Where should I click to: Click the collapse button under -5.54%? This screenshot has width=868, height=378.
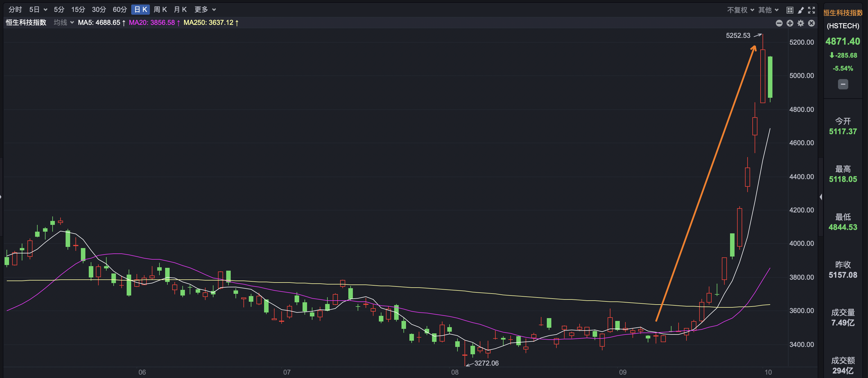click(843, 84)
